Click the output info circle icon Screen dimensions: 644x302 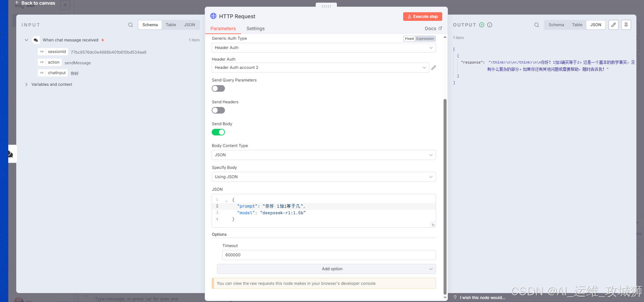[490, 25]
